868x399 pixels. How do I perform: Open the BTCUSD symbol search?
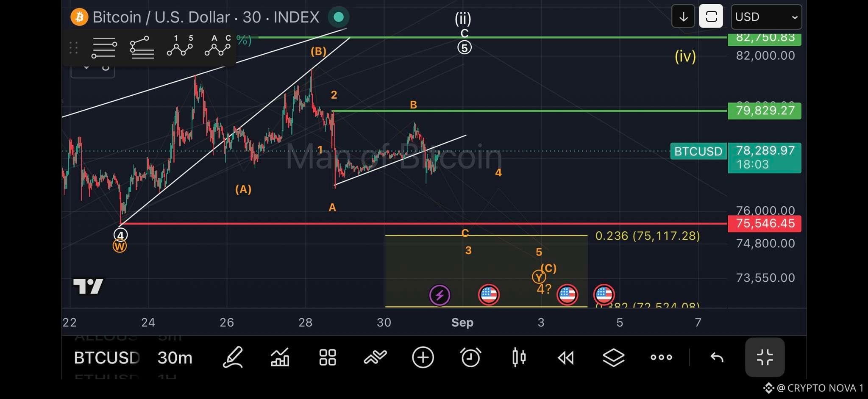[107, 358]
